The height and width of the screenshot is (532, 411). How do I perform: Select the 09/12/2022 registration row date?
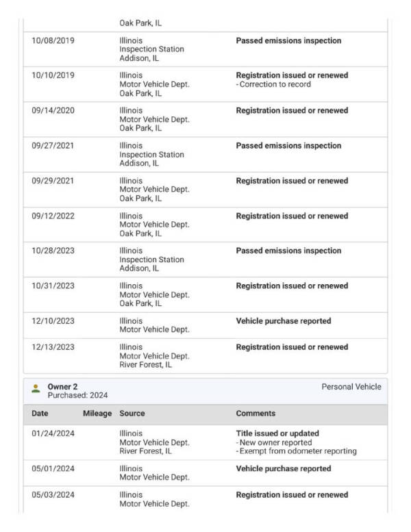53,216
